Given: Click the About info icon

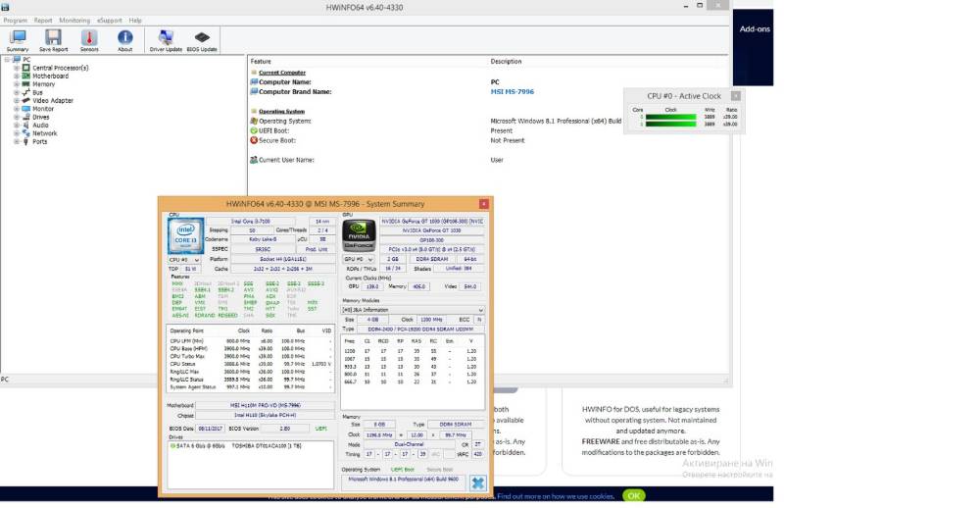Looking at the screenshot, I should pyautogui.click(x=125, y=40).
